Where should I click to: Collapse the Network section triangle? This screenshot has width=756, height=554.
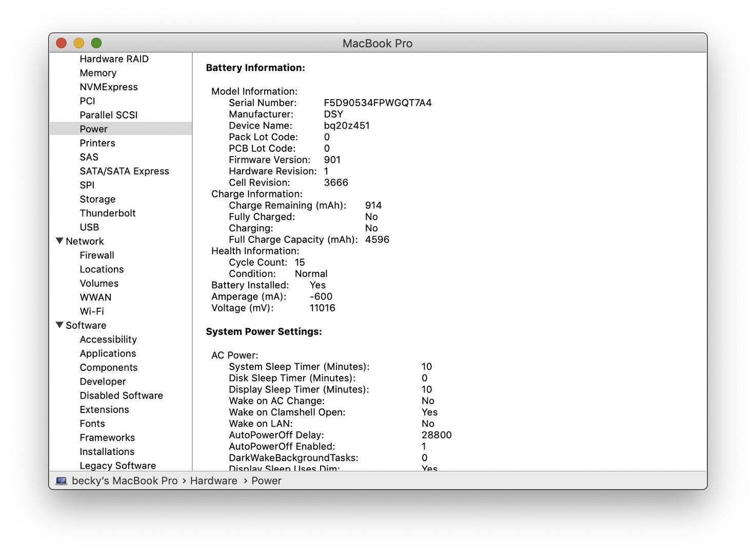click(x=59, y=241)
